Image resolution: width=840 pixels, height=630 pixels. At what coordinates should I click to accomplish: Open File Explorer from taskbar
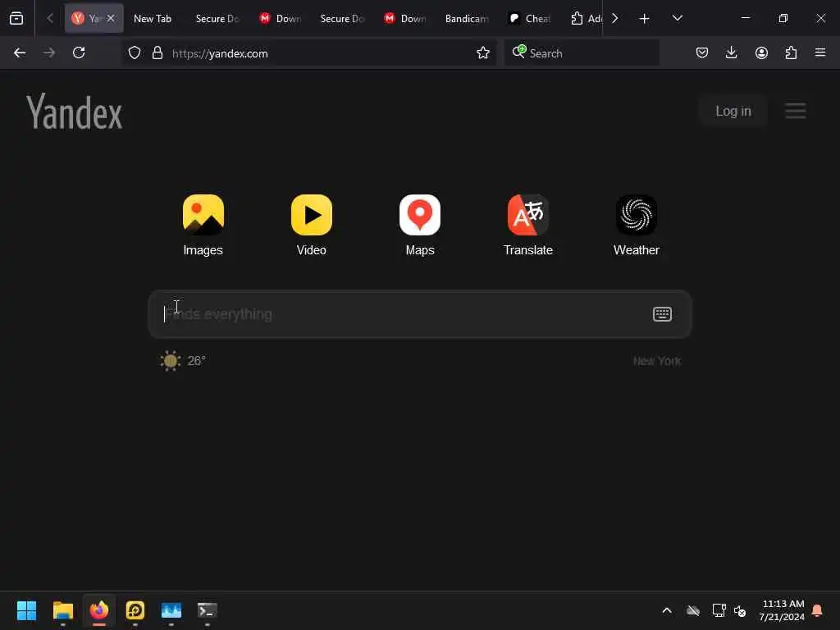pyautogui.click(x=62, y=610)
